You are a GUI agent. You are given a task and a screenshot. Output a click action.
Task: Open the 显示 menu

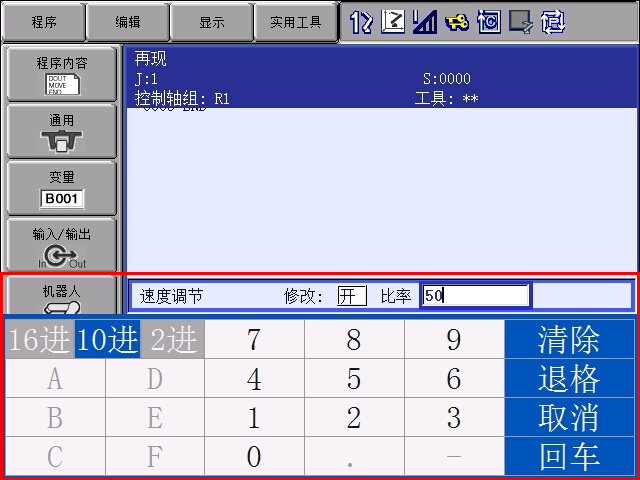211,22
